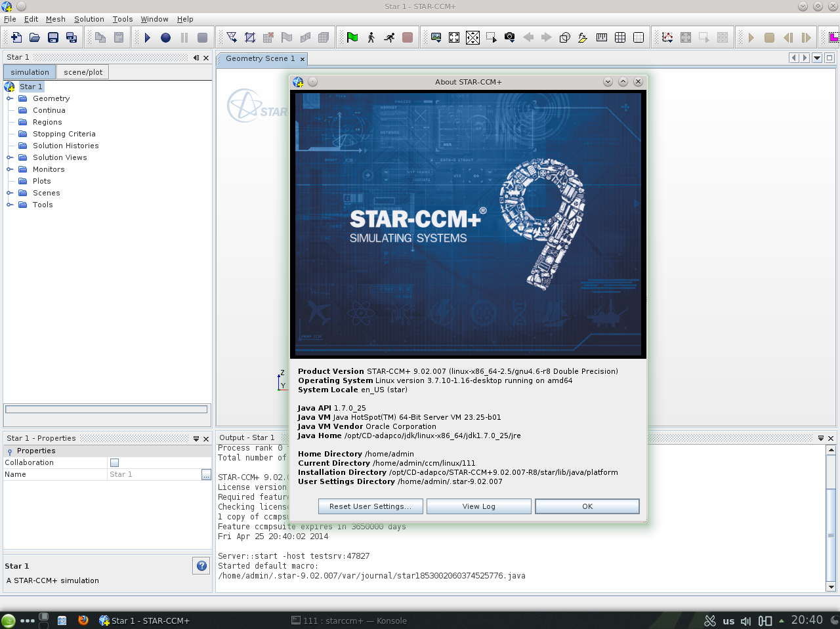Click the Output scrollbar up arrow
Viewport: 840px width, 629px height.
coord(831,450)
